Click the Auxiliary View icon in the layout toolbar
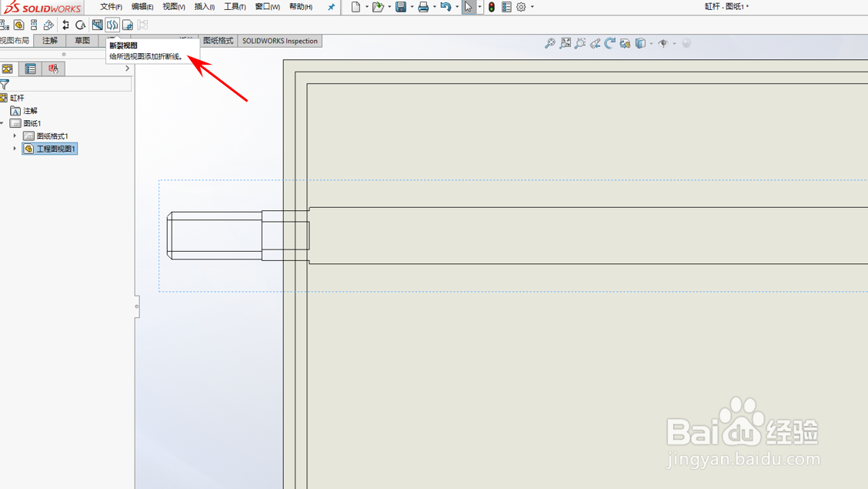Viewport: 868px width, 489px height. pyautogui.click(x=48, y=25)
